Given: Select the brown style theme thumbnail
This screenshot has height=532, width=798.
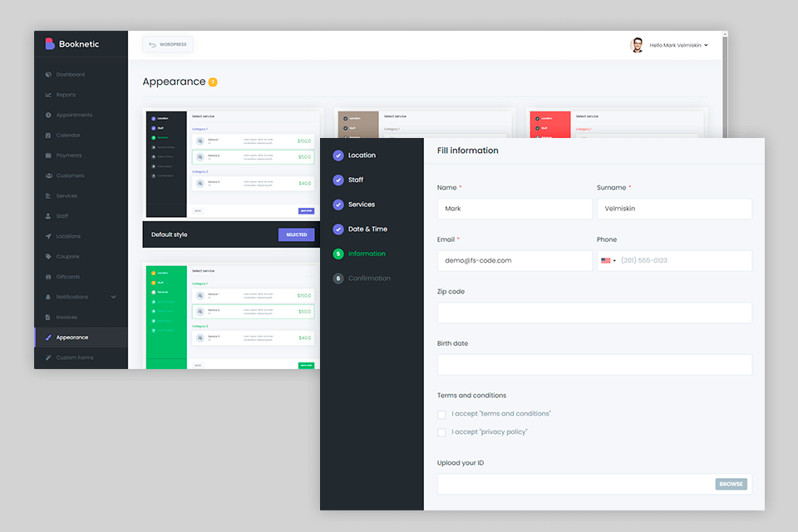Looking at the screenshot, I should [425, 124].
